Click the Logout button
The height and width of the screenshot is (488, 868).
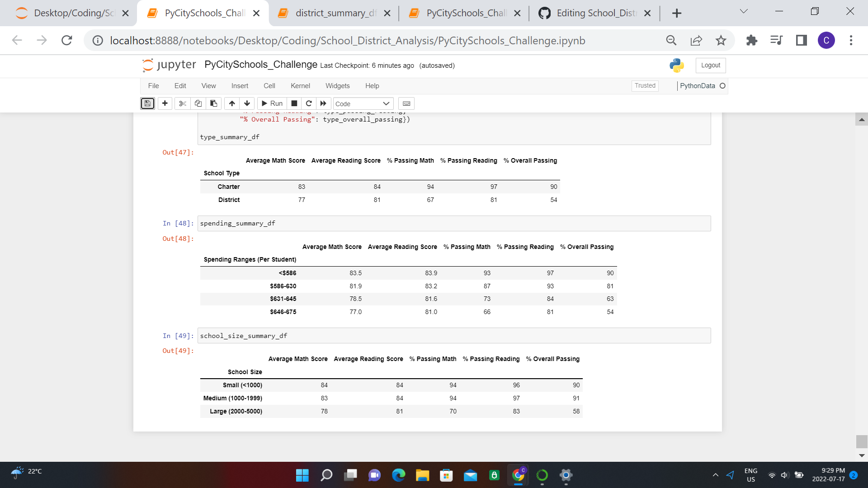click(x=710, y=65)
